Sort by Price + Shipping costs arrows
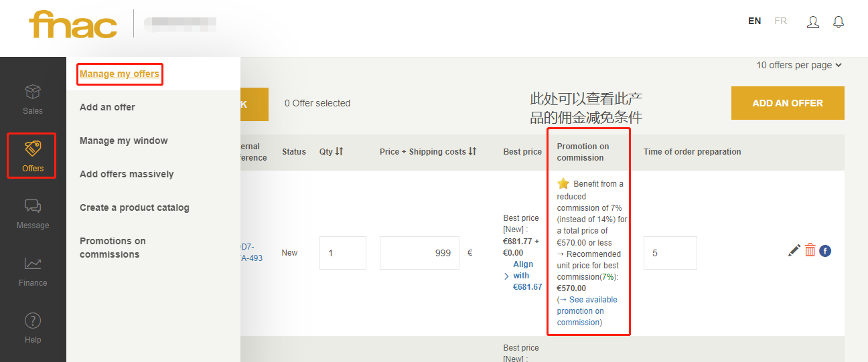868x362 pixels. click(x=473, y=152)
